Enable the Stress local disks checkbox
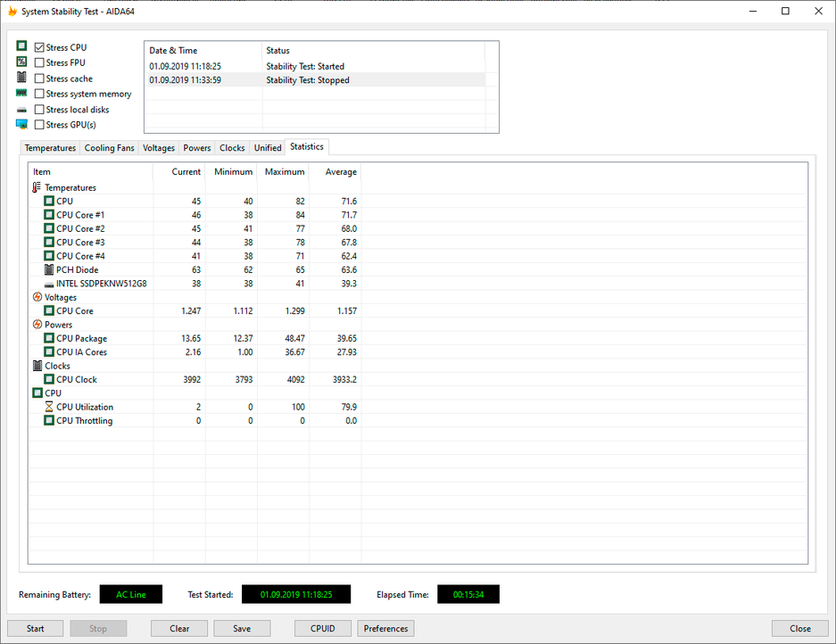 39,110
